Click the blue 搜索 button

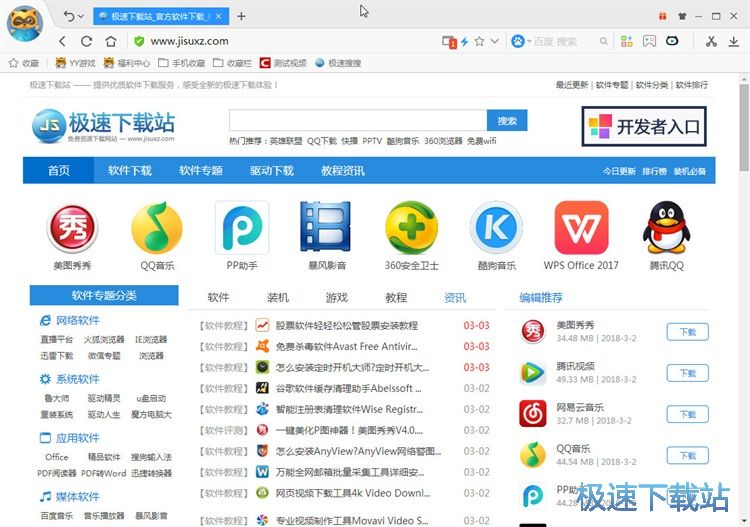tap(507, 120)
